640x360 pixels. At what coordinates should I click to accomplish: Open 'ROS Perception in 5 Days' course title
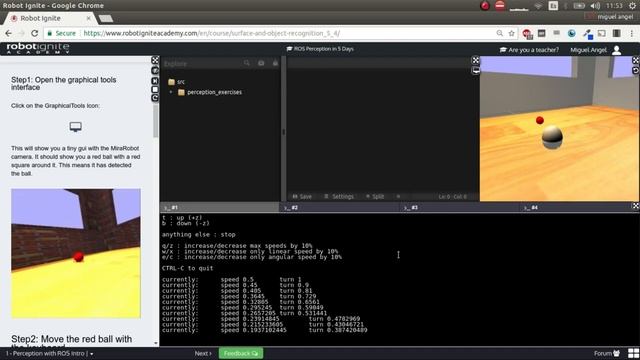[x=320, y=49]
